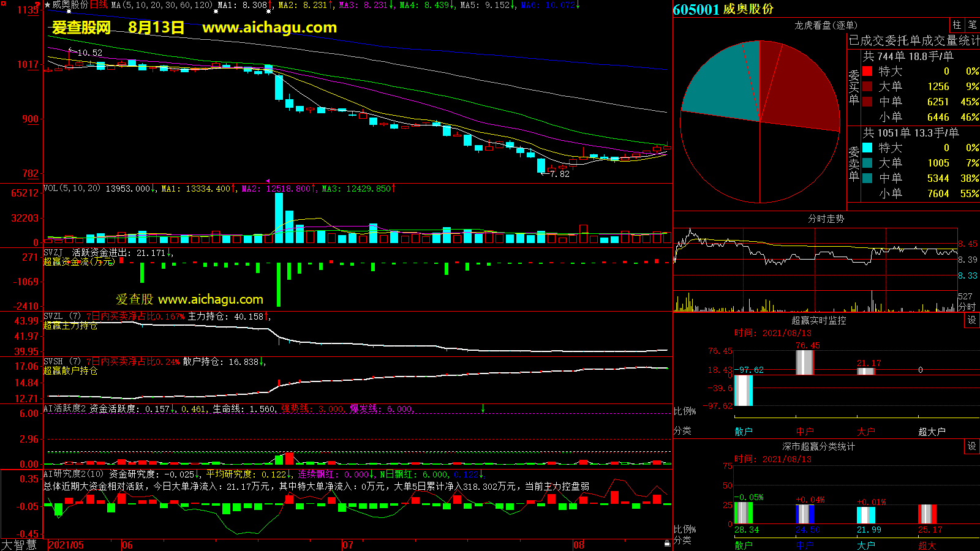Click the green down arrow in AI活跃度 panel
The height and width of the screenshot is (551, 980).
[483, 408]
